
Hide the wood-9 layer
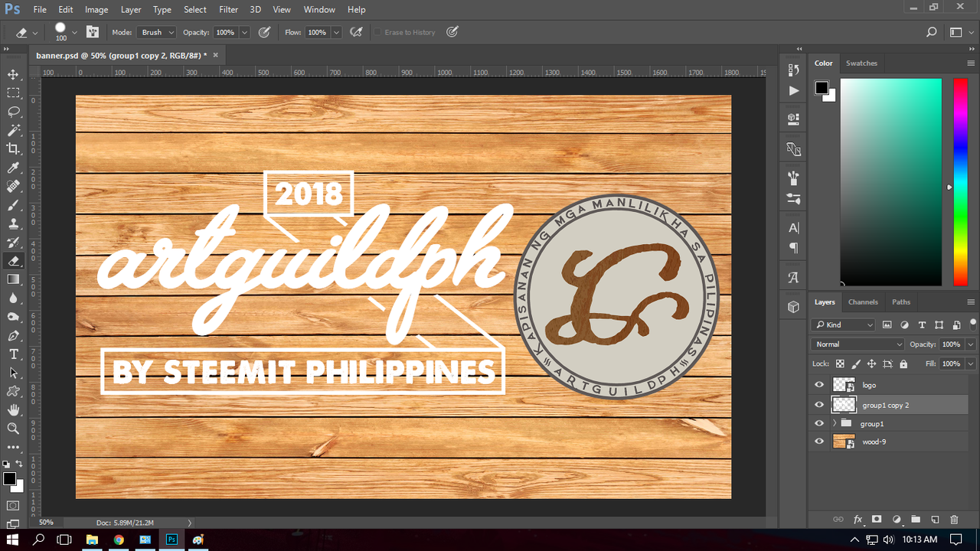[x=819, y=442]
